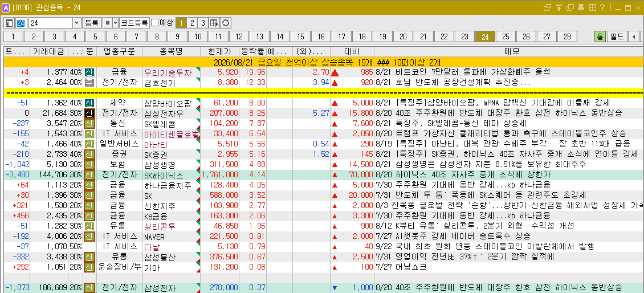Toggle the green 통 button
Screen dimensions: 644x293
pos(600,36)
